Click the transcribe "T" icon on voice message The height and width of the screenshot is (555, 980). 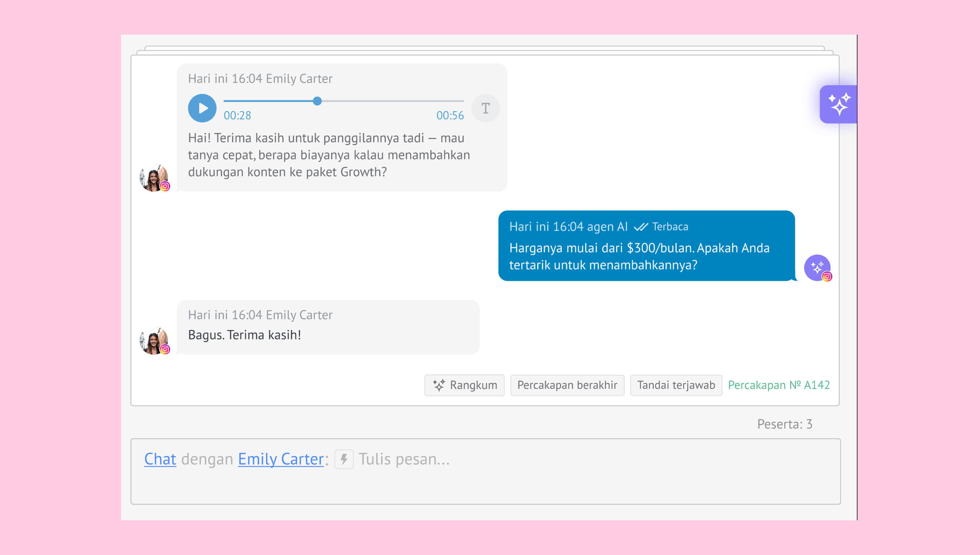485,108
